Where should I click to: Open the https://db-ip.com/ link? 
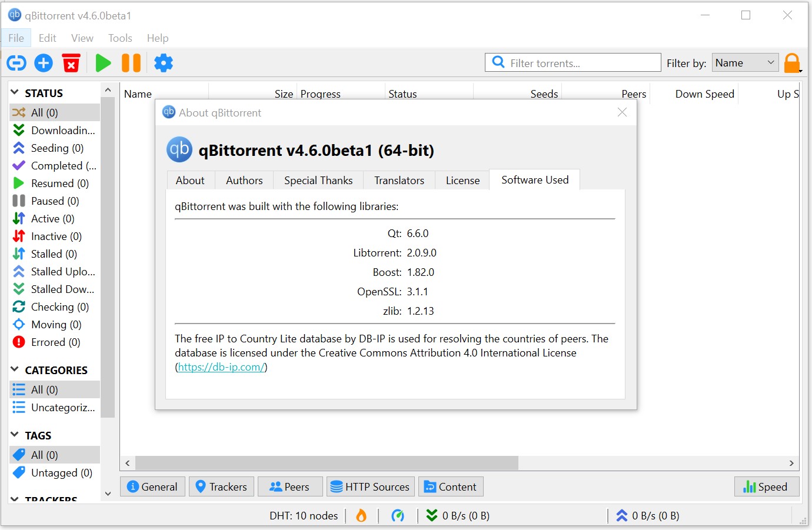pyautogui.click(x=221, y=366)
